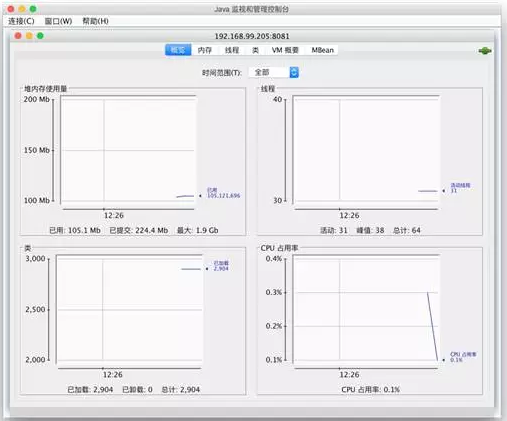Click the 峰值: 38 thread value
Screen dimensions: 507x421
(x=370, y=230)
